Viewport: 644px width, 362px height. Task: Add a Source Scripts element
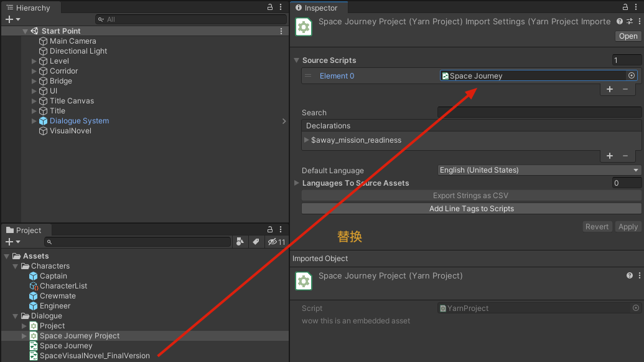click(x=610, y=89)
